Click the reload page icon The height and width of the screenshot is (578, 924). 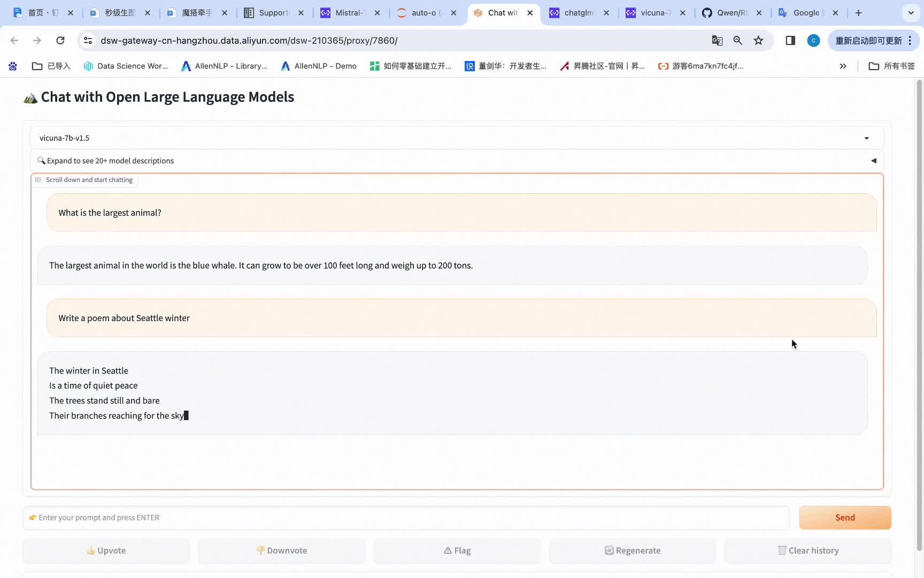pos(60,40)
